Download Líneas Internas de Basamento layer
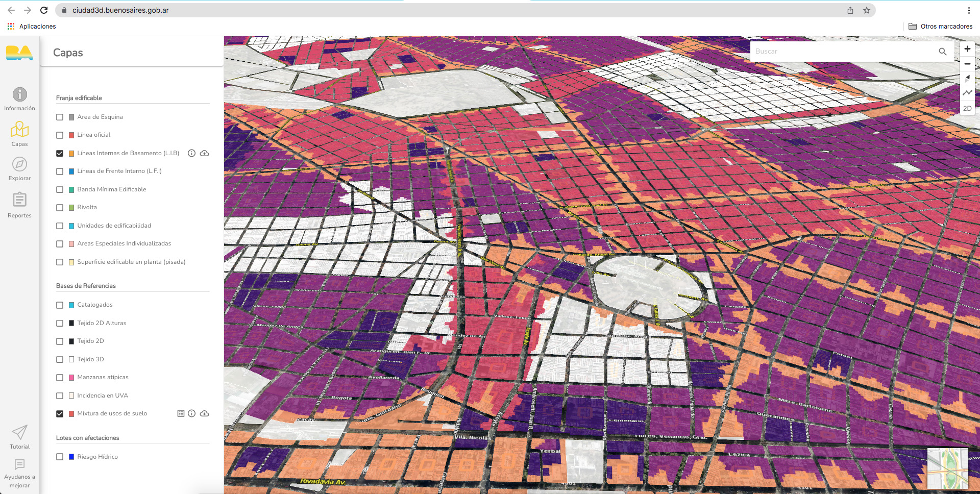This screenshot has width=980, height=494. coord(204,153)
